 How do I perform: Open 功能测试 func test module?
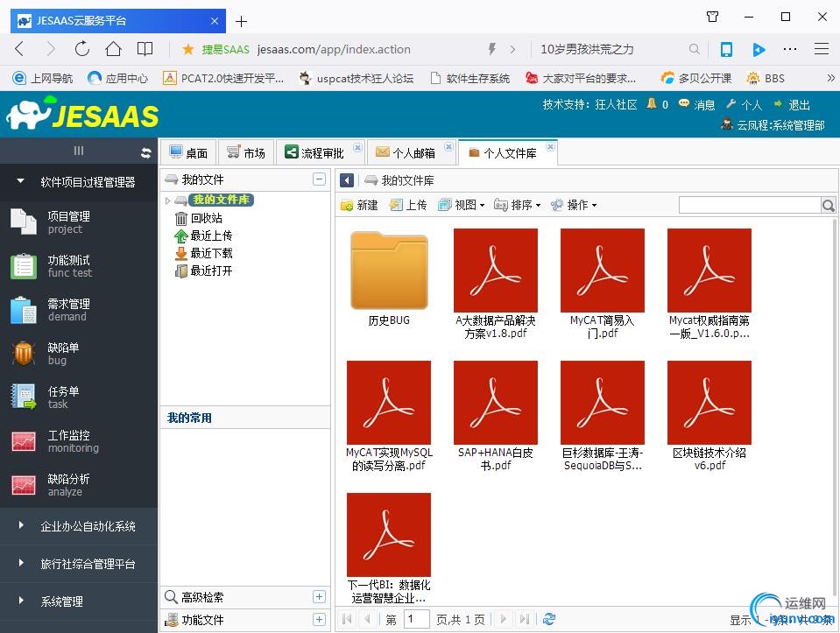pyautogui.click(x=24, y=266)
